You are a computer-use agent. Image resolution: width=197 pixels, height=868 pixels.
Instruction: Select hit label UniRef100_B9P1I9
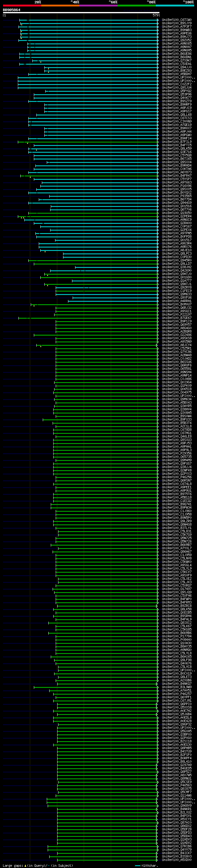(x=177, y=321)
